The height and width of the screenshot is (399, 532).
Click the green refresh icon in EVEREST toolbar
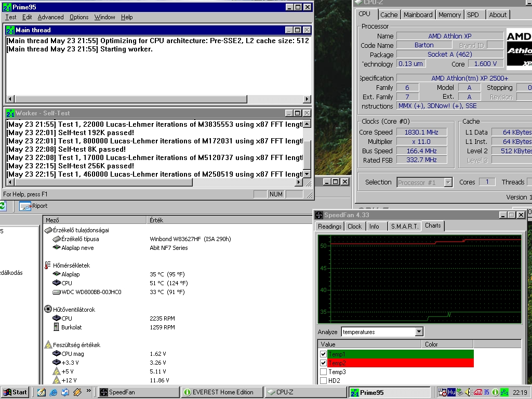pos(3,206)
